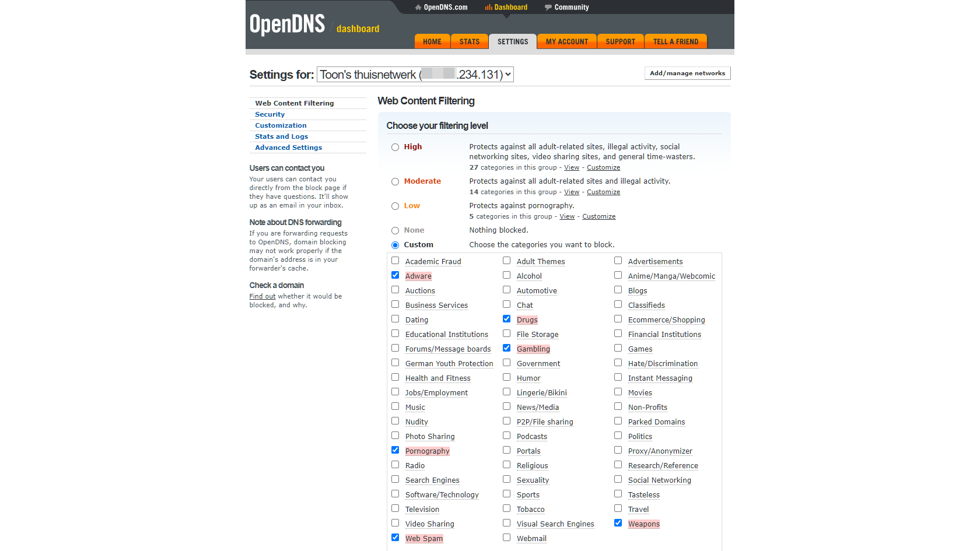Uncheck the Adware checkbox
Screen dimensions: 980x551
(395, 275)
